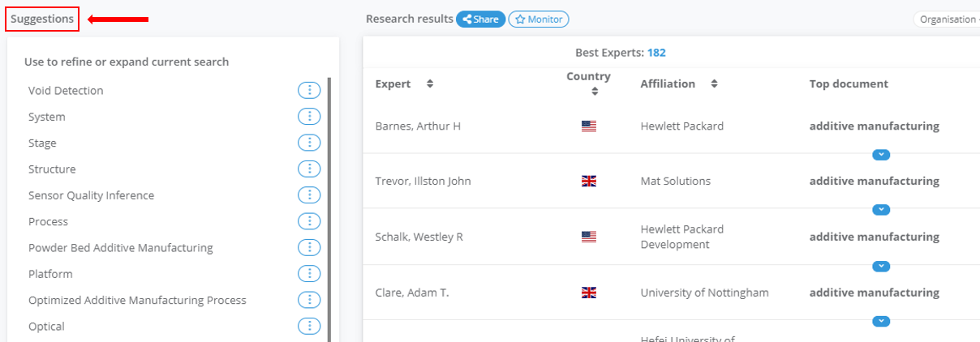Viewport: 980px width, 342px height.
Task: Open Trevor's additive manufacturing top document
Action: click(x=875, y=182)
